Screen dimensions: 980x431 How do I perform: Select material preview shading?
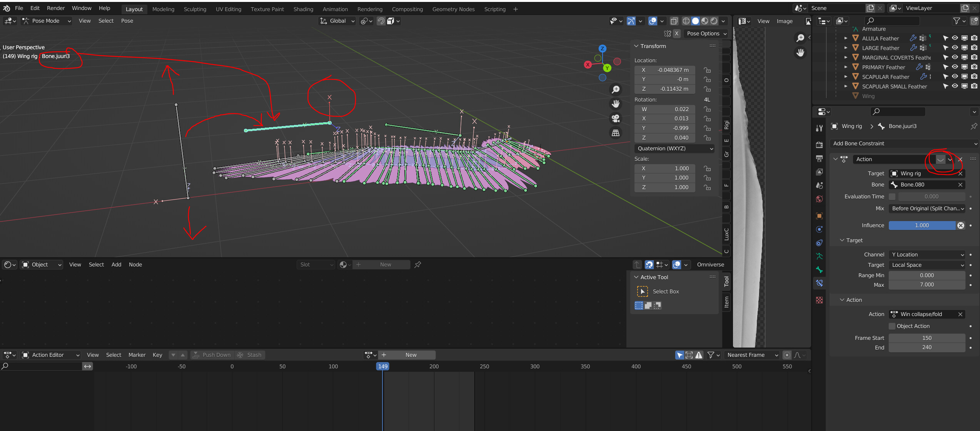coord(705,21)
